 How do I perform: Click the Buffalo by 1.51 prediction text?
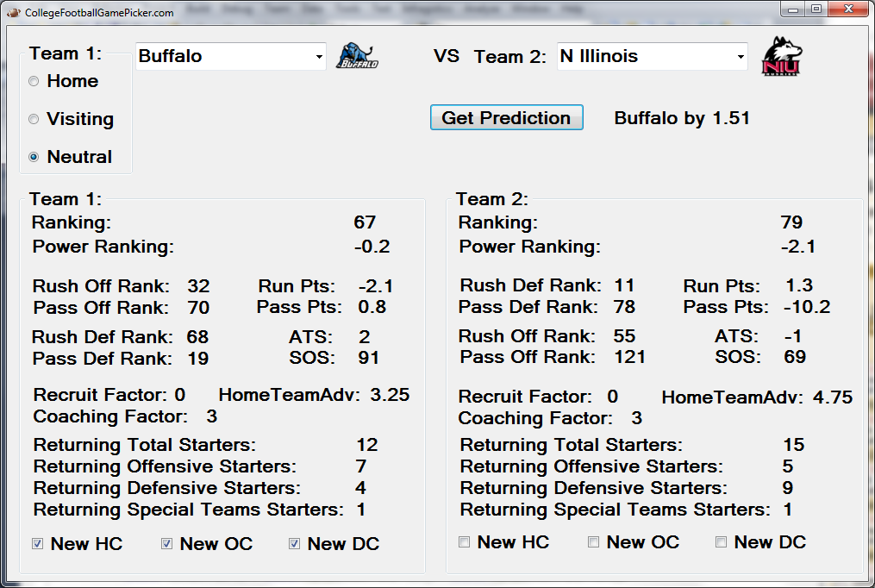click(681, 118)
